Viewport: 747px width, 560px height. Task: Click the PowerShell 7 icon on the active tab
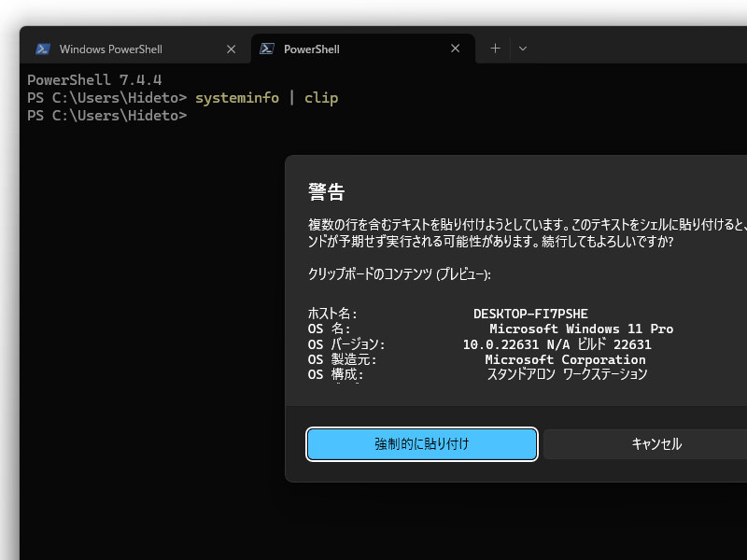(x=267, y=49)
